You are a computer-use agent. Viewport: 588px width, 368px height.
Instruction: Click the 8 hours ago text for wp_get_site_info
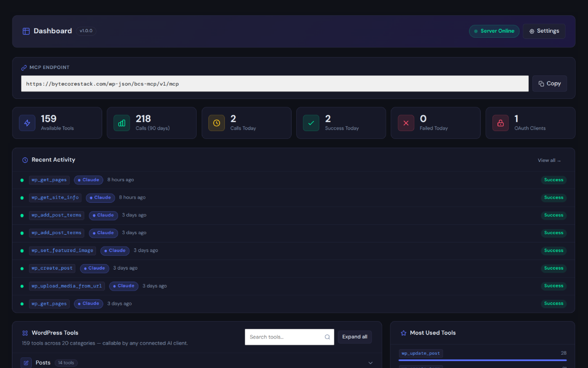[132, 198]
